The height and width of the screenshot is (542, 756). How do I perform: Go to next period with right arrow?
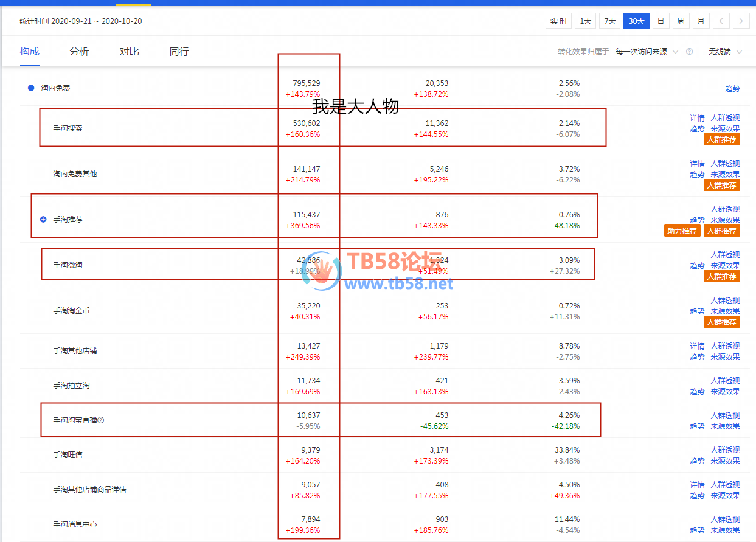click(741, 21)
